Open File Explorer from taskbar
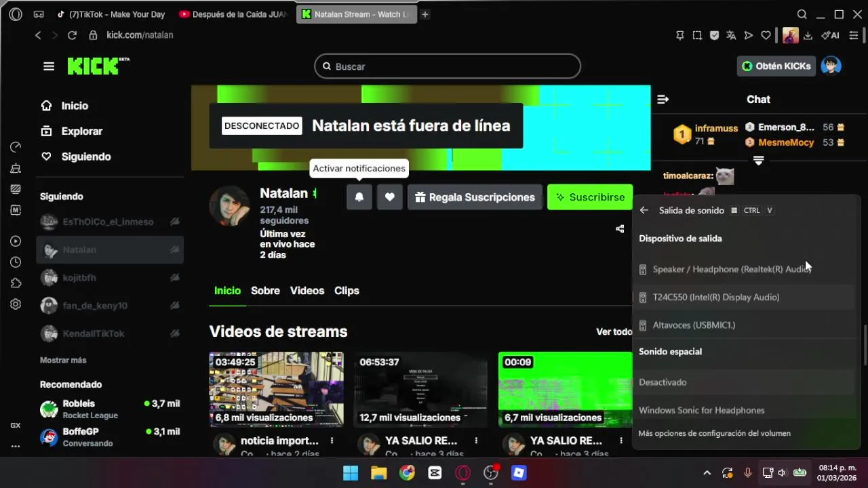 (x=378, y=473)
